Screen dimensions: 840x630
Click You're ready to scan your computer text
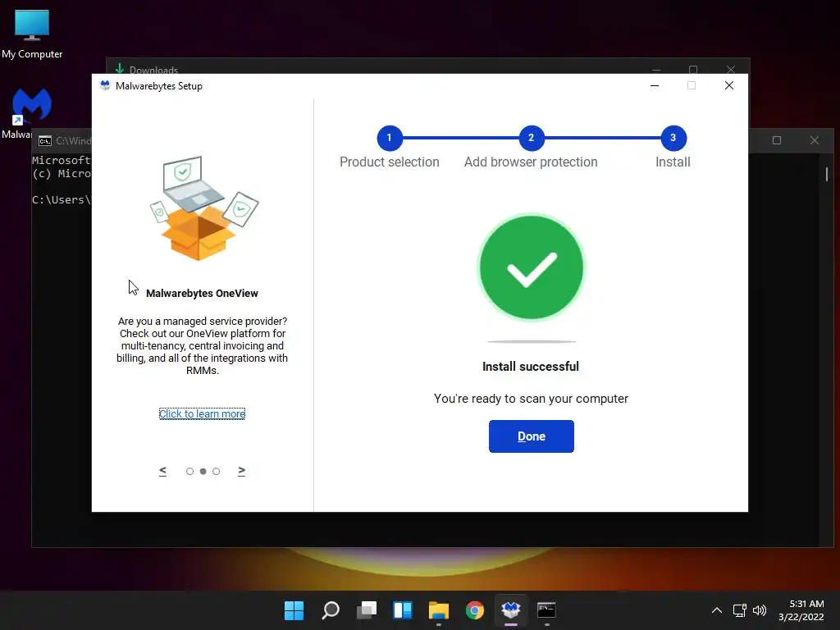point(531,399)
